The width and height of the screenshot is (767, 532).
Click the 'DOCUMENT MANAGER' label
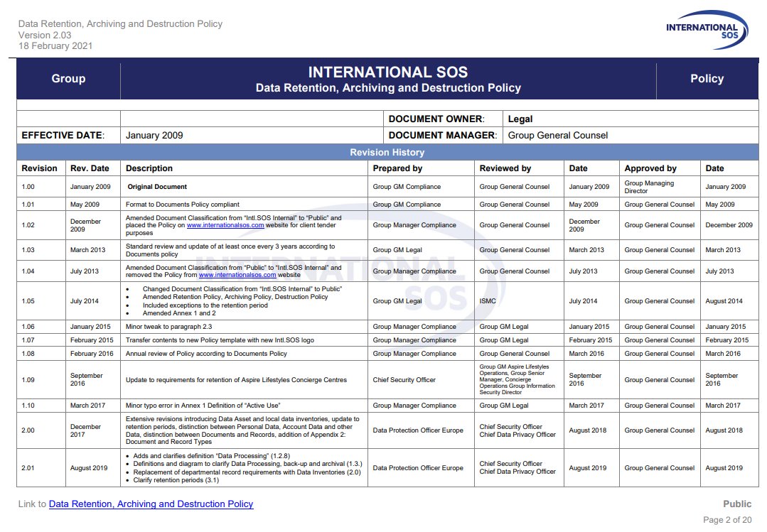pos(441,135)
